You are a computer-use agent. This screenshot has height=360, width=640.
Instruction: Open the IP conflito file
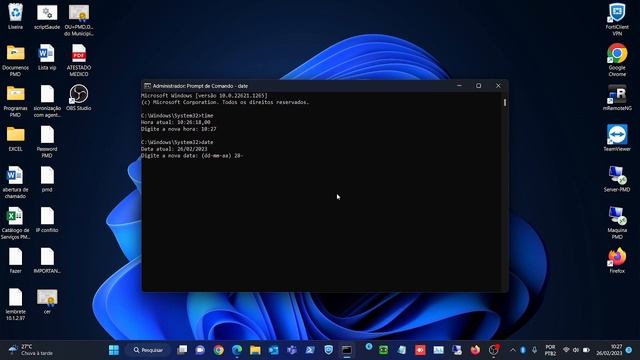coord(47,220)
